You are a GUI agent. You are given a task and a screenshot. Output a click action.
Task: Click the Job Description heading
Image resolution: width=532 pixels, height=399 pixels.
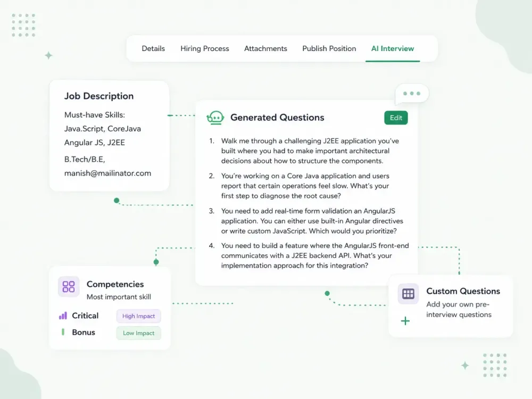point(99,96)
